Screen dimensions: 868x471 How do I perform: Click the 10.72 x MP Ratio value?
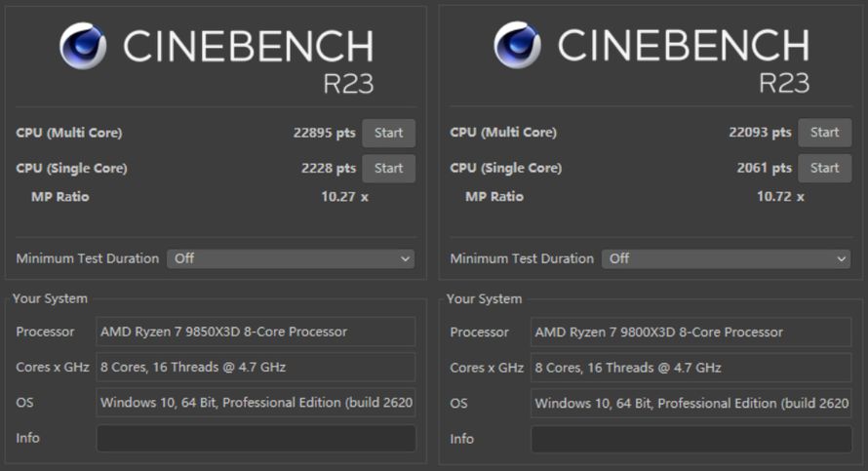(x=780, y=197)
